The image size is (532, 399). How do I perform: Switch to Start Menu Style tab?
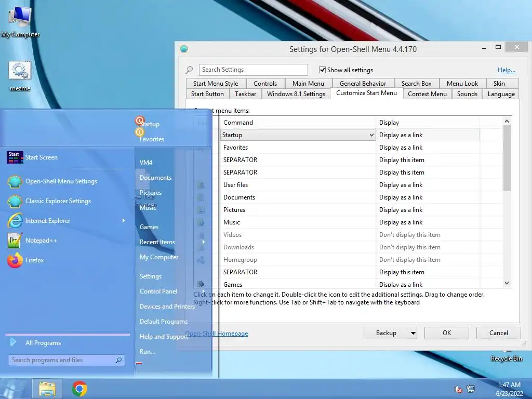click(x=216, y=84)
